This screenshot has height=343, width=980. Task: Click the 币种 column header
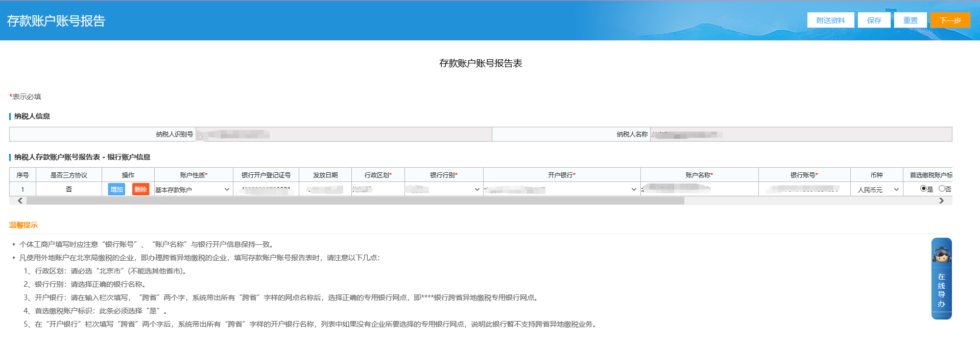[x=876, y=175]
